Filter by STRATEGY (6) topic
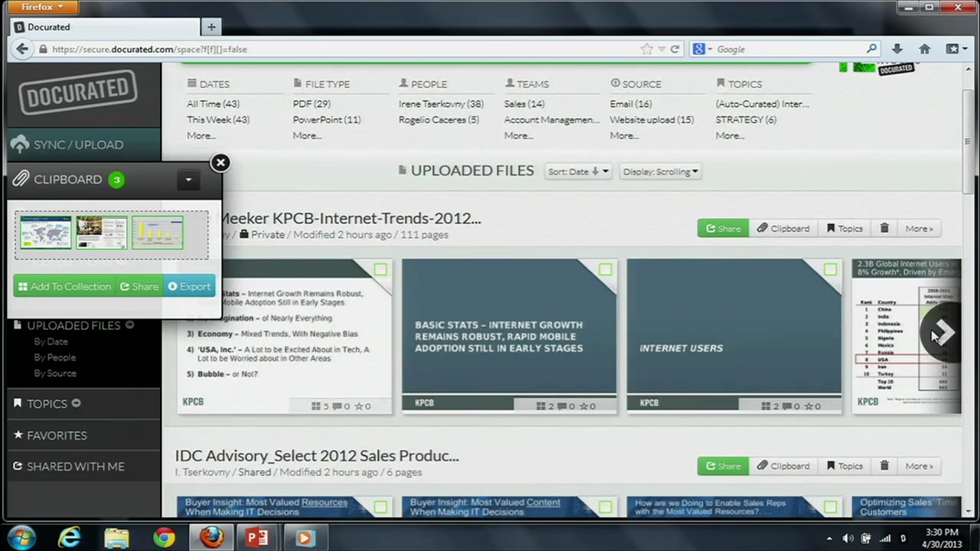The height and width of the screenshot is (551, 980). [746, 119]
